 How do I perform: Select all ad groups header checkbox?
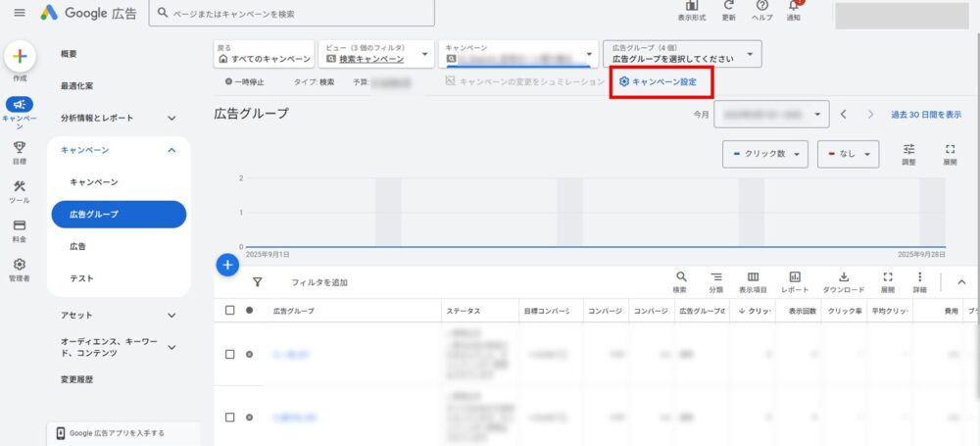pos(229,311)
